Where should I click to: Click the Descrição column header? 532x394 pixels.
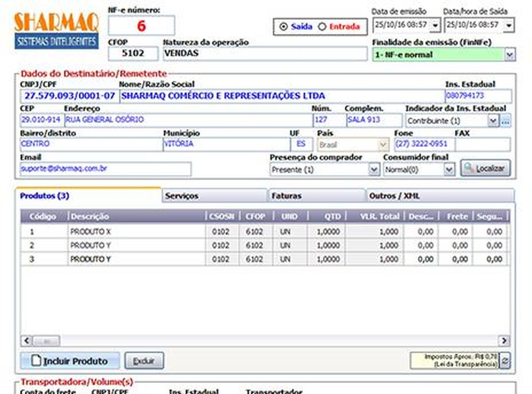click(x=137, y=216)
